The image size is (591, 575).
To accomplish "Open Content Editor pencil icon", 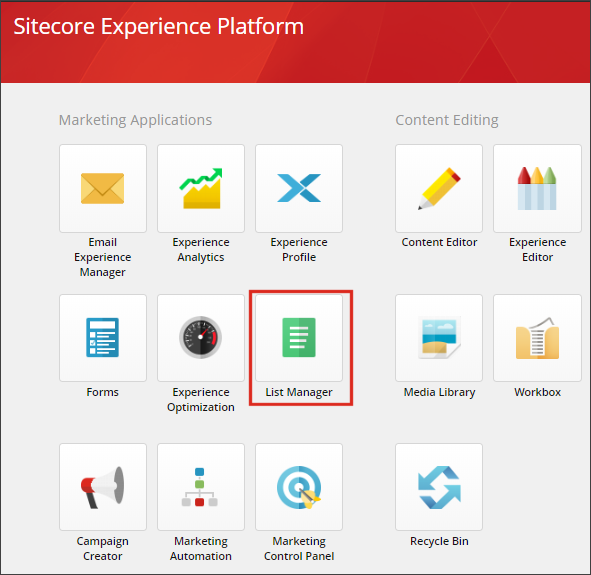I will tap(439, 188).
